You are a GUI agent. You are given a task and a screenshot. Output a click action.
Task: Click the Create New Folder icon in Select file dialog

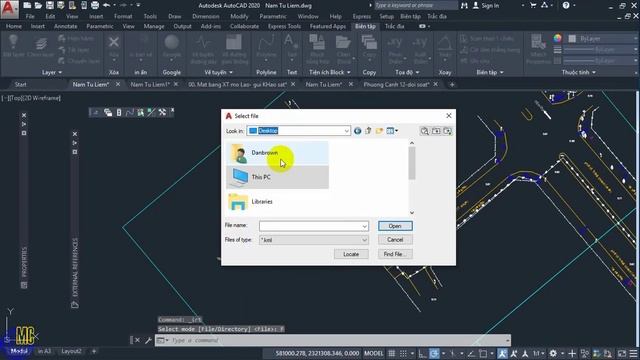tap(379, 131)
